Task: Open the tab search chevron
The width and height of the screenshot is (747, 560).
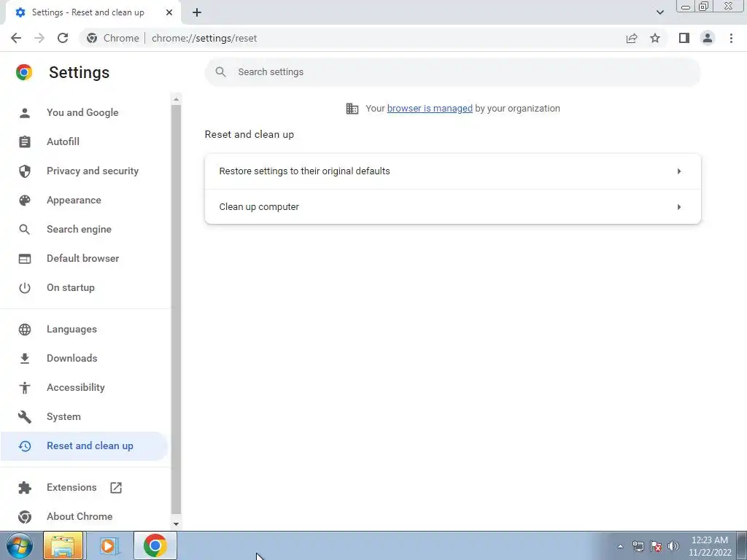Action: pos(659,12)
